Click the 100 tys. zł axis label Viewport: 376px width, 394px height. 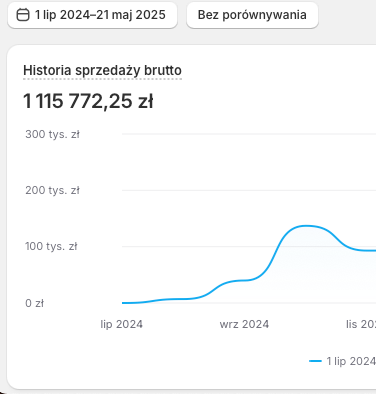[51, 246]
